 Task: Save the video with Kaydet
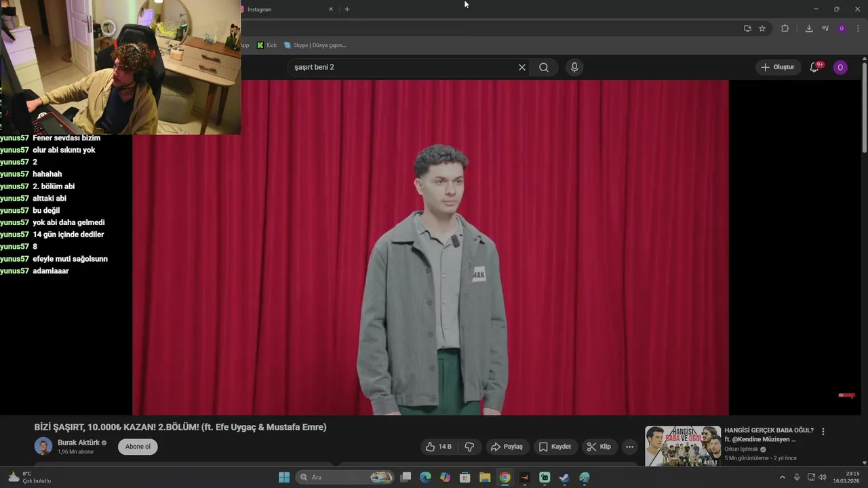click(555, 447)
